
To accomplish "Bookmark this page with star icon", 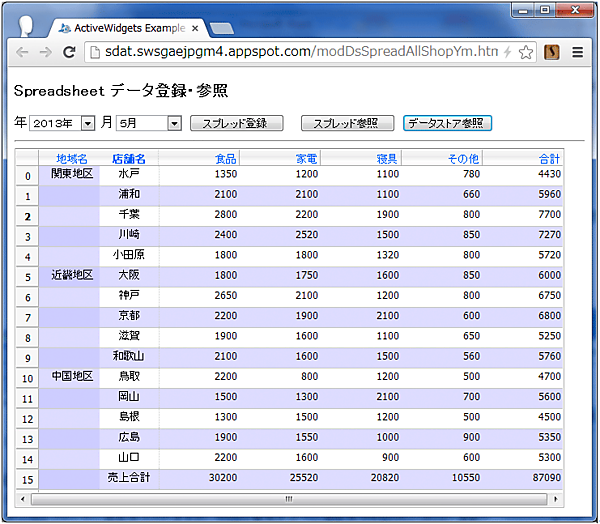I will [x=527, y=52].
